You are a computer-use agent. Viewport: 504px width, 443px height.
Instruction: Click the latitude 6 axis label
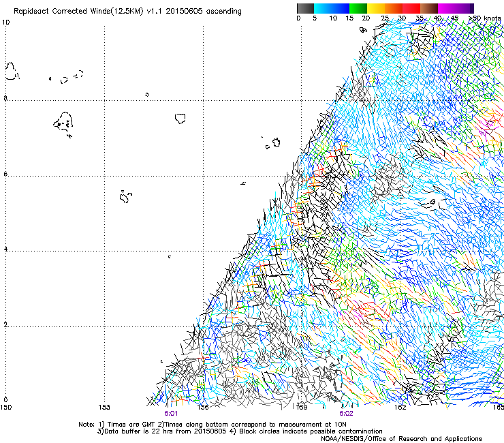(x=5, y=174)
